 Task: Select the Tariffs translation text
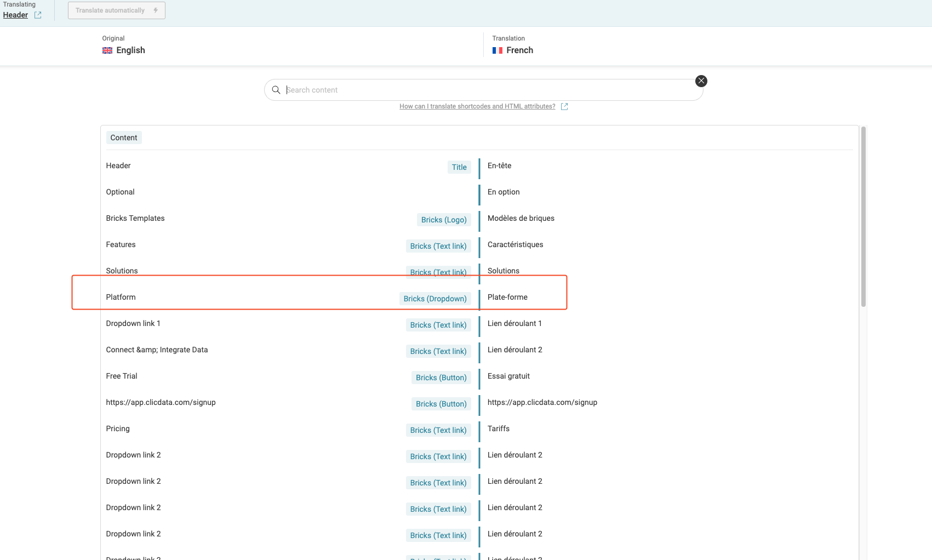tap(499, 428)
